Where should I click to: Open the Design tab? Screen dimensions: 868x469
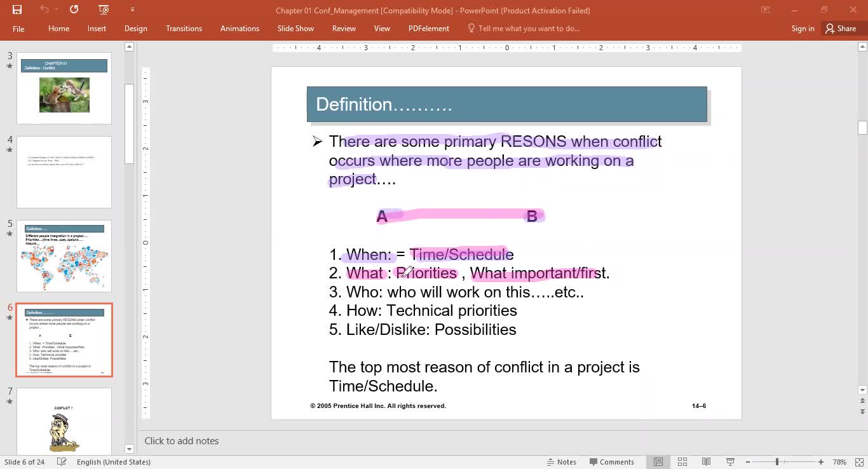point(135,29)
